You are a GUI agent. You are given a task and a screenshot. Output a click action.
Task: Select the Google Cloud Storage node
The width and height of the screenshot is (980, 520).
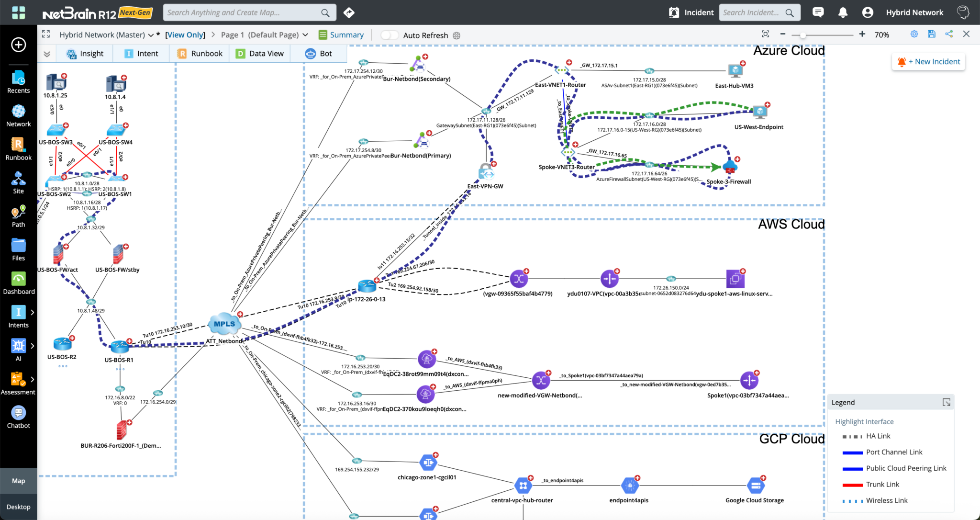755,486
